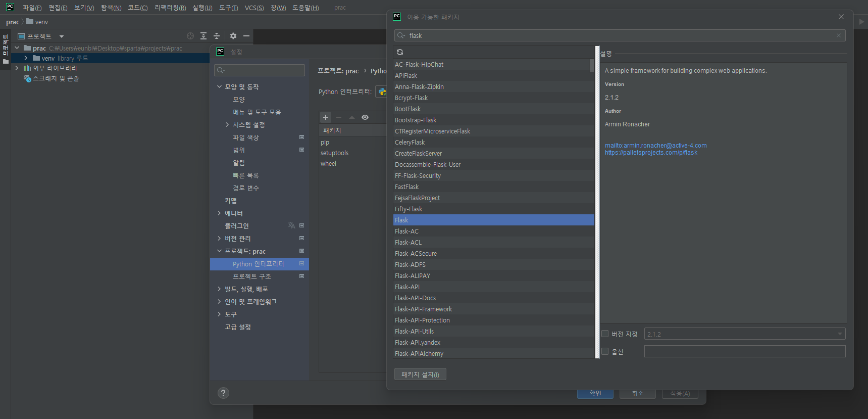868x419 pixels.
Task: Click the show early releases eye icon
Action: (365, 117)
